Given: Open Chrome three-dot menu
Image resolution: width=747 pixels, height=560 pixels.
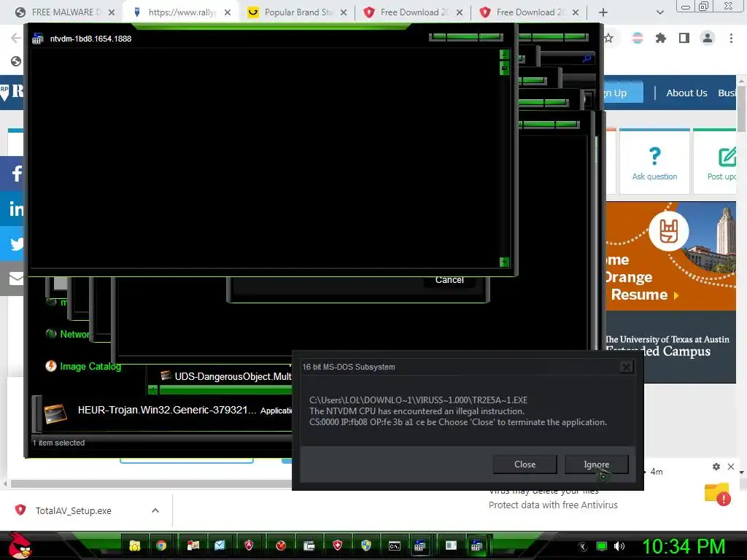Looking at the screenshot, I should click(731, 38).
